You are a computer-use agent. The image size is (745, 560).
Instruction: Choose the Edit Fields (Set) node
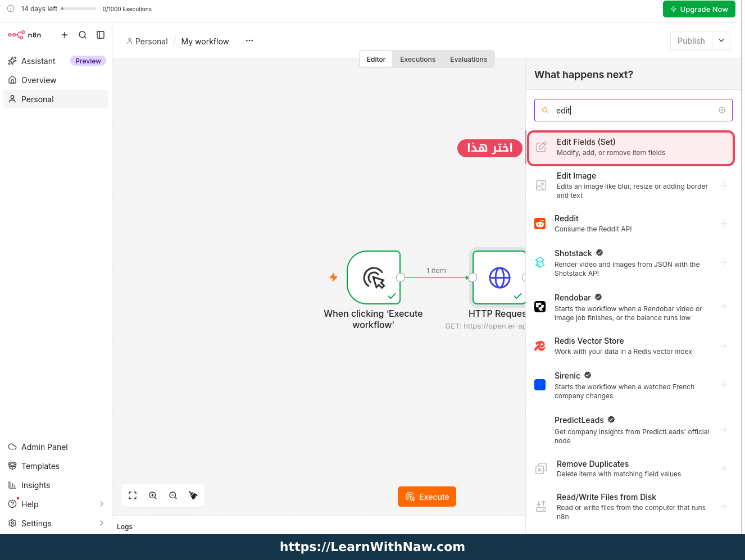coord(631,148)
